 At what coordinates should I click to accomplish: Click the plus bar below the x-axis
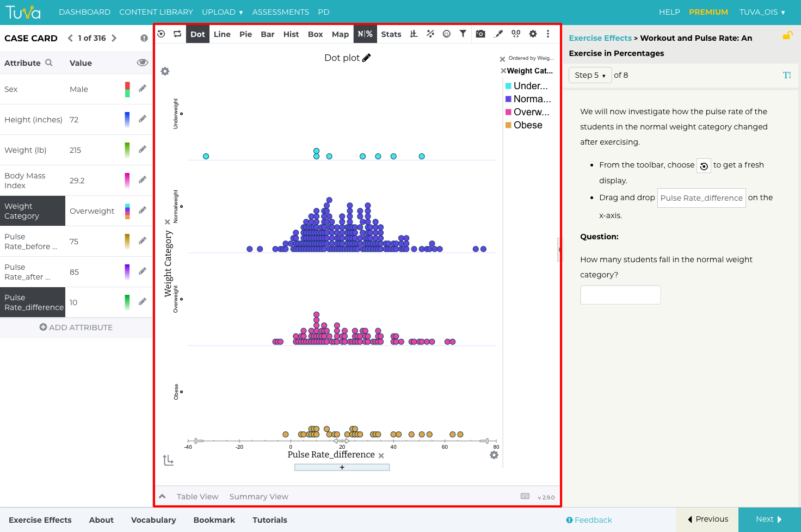pos(342,467)
